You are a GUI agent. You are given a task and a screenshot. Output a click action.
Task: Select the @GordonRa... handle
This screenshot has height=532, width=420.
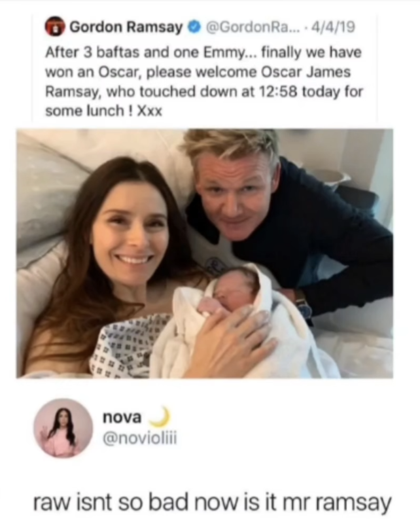251,27
